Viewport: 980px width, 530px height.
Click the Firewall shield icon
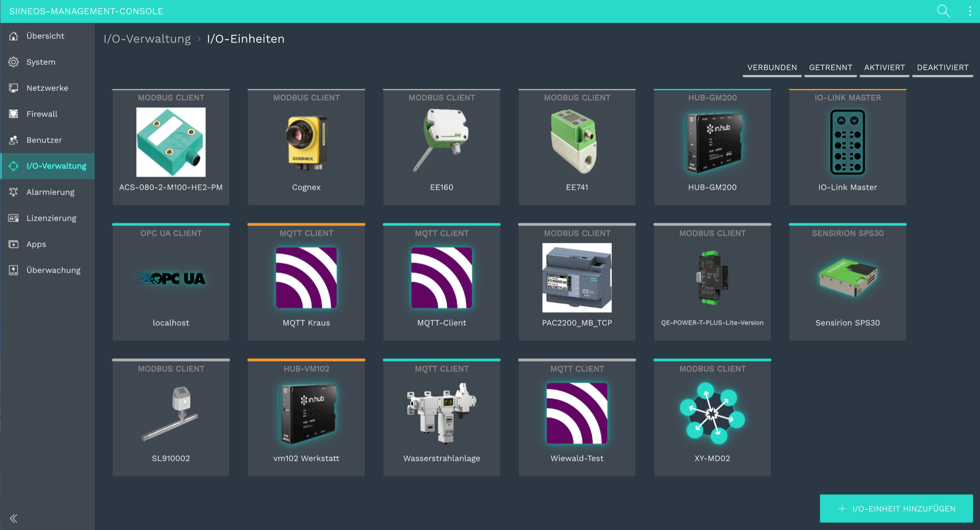coord(14,114)
